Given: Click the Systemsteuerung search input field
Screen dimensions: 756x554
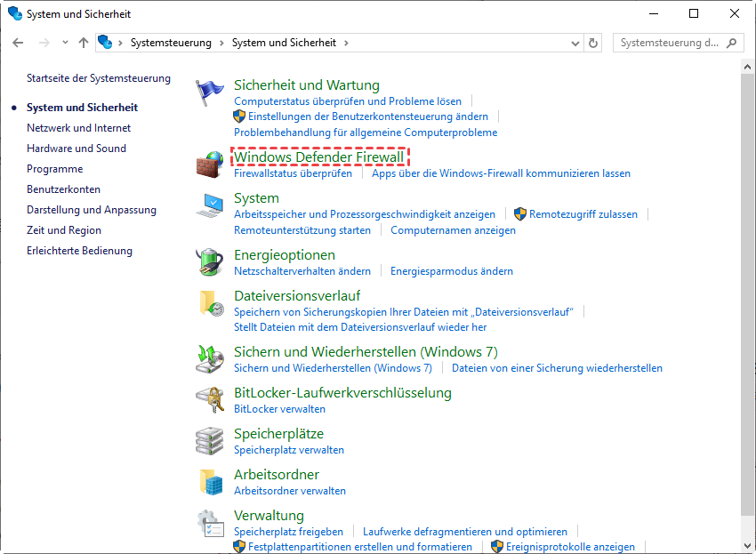Looking at the screenshot, I should (669, 43).
